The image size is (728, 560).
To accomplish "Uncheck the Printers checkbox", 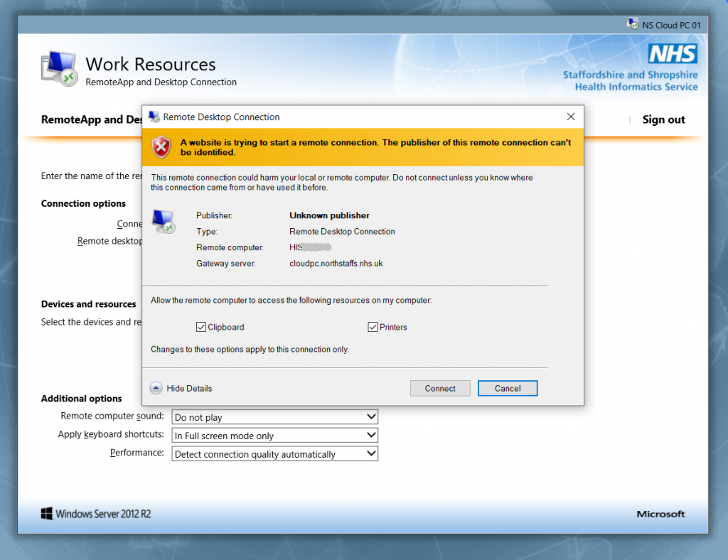I will click(x=373, y=327).
